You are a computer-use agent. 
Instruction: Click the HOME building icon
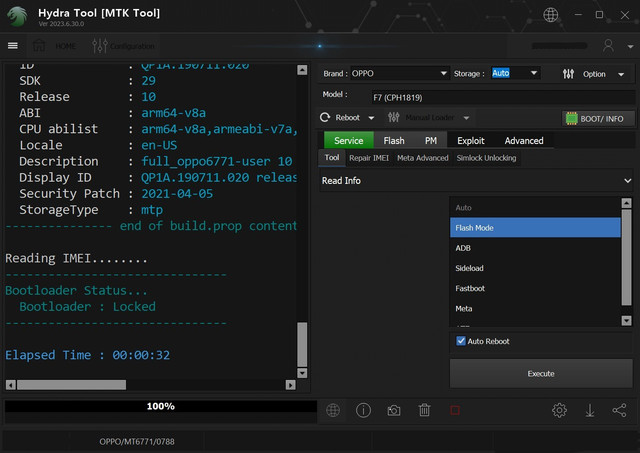[x=39, y=46]
